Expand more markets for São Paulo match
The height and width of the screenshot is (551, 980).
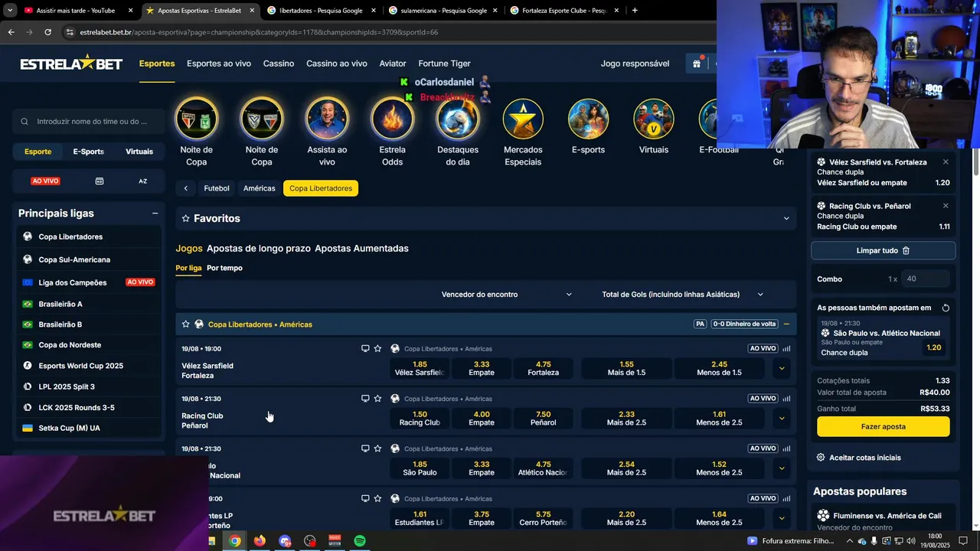click(782, 468)
